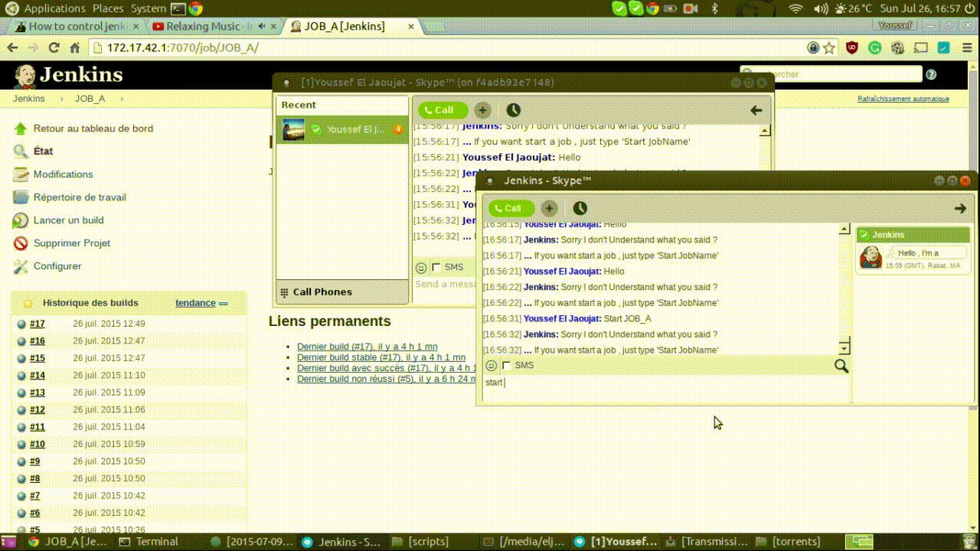Click the green up-arrow icon beside Retour au tableau
This screenshot has width=980, height=551.
coord(21,129)
